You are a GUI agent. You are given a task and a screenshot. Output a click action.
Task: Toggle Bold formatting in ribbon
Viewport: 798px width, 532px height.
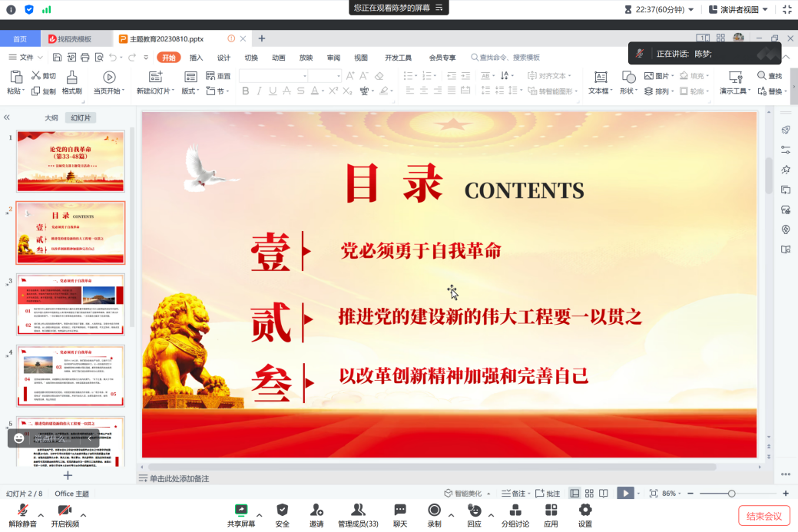pos(246,91)
